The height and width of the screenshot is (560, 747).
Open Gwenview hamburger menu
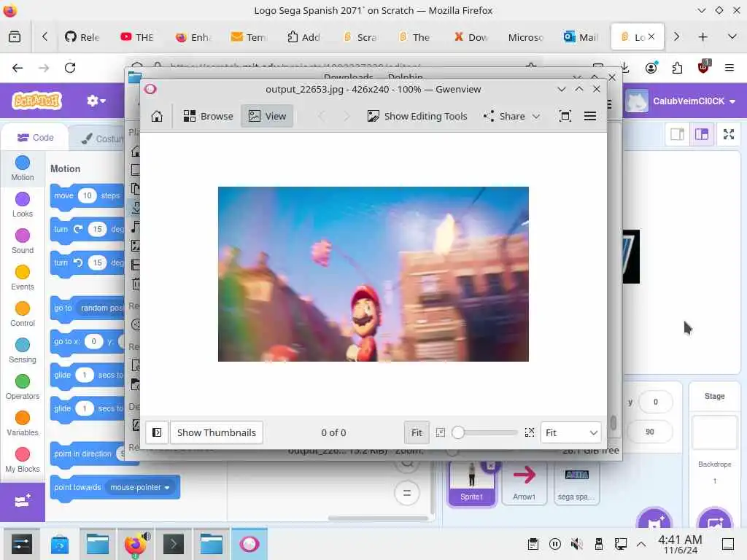click(589, 116)
